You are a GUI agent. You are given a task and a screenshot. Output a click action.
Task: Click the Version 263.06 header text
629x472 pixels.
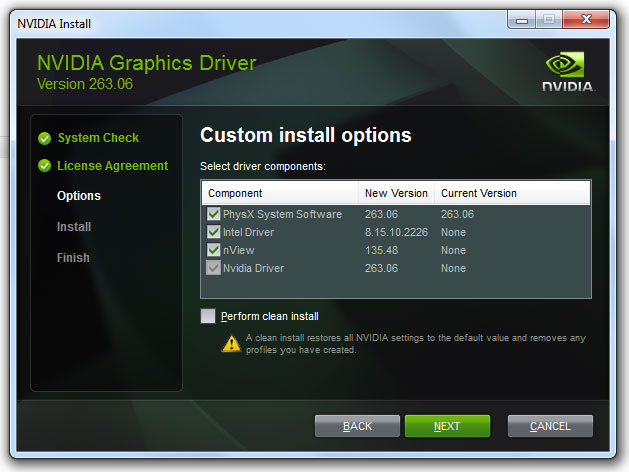coord(85,84)
